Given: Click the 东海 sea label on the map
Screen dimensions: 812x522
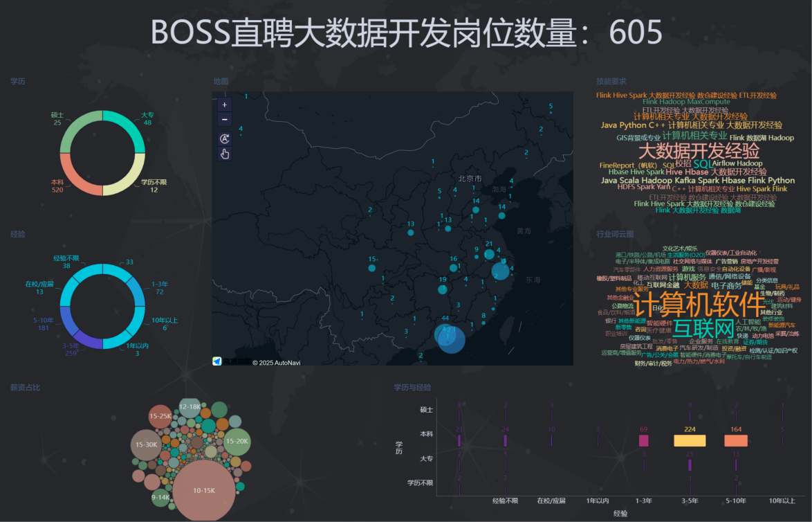Looking at the screenshot, I should [x=533, y=280].
